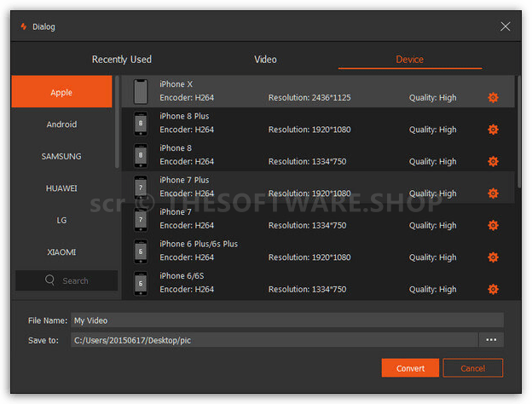Viewport: 532px width, 404px height.
Task: Click the brand sidebar scrollbar
Action: tap(117, 122)
